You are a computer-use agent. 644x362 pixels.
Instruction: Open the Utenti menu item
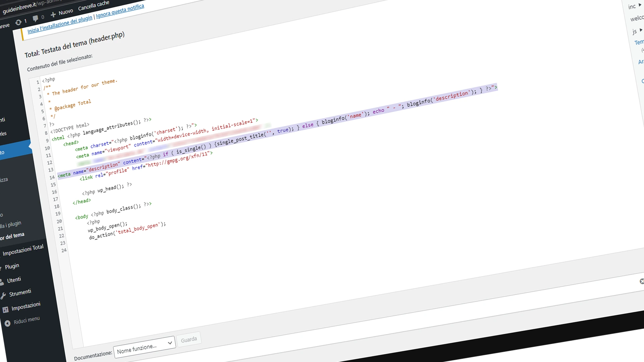click(x=14, y=280)
